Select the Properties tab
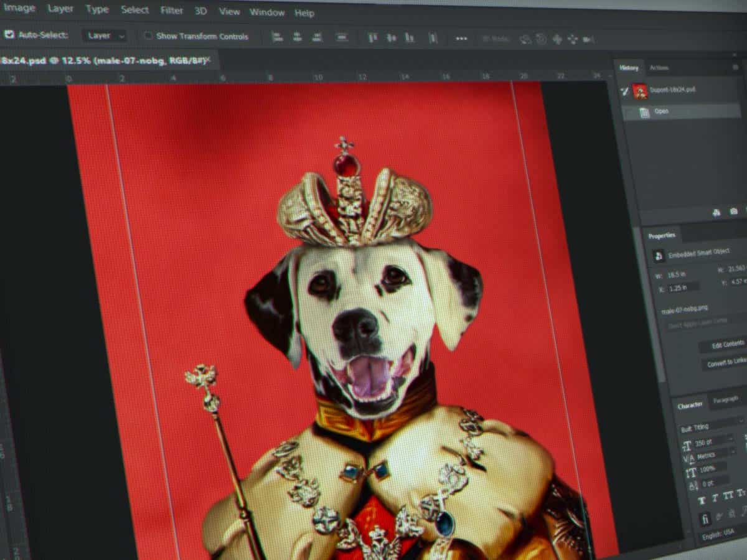The width and height of the screenshot is (747, 560). [x=662, y=236]
